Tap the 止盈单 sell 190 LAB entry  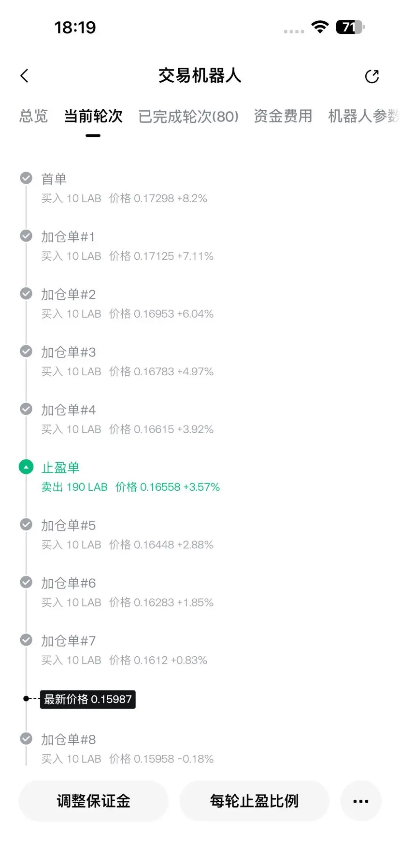point(130,477)
